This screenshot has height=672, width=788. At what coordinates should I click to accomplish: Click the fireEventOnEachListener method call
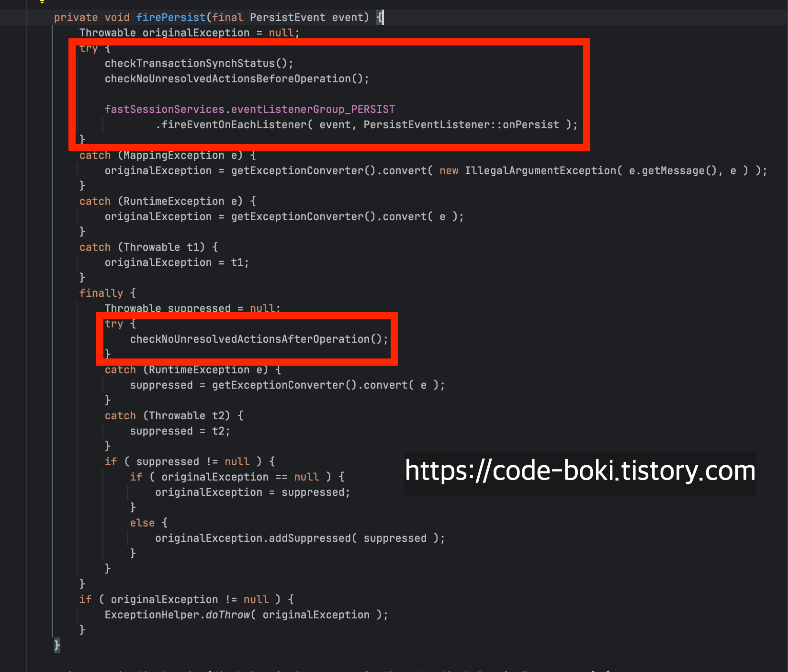click(x=234, y=124)
